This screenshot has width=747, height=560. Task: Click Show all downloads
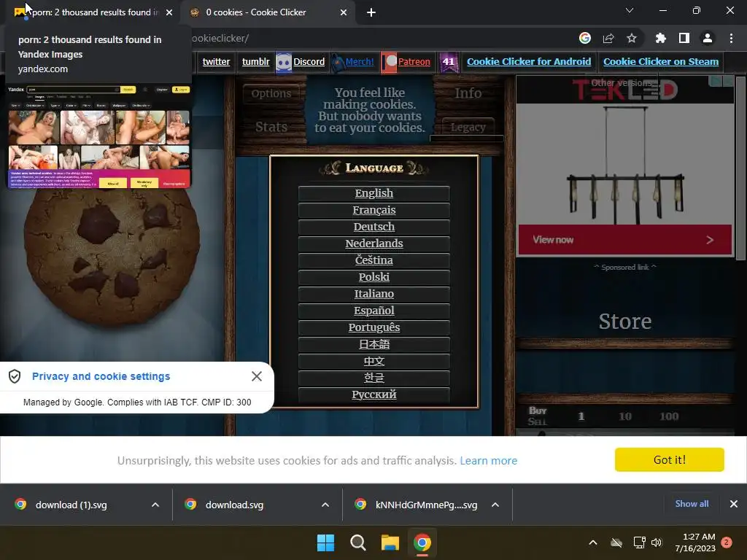pos(692,504)
